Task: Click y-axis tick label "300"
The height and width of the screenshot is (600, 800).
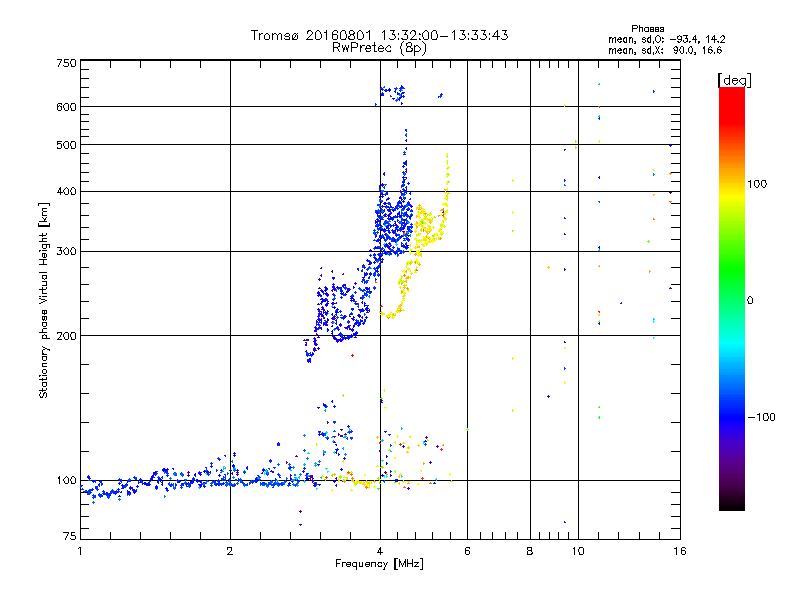Action: pos(66,252)
